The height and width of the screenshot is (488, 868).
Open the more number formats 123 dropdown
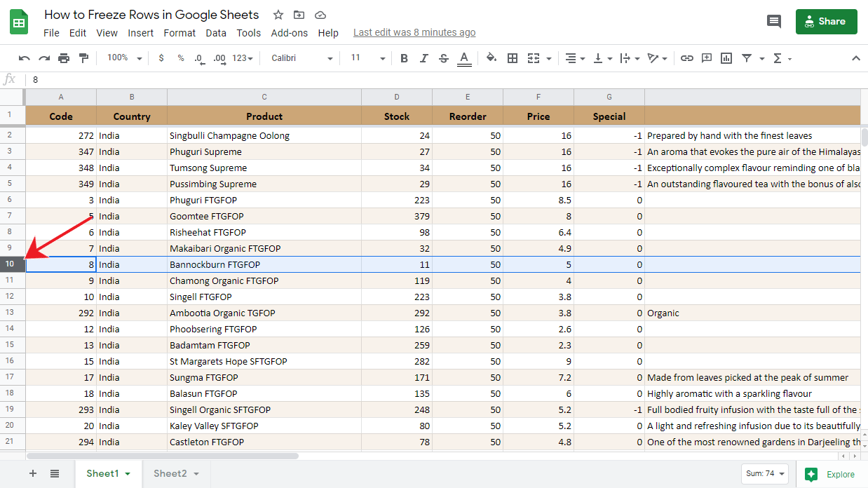pyautogui.click(x=243, y=58)
